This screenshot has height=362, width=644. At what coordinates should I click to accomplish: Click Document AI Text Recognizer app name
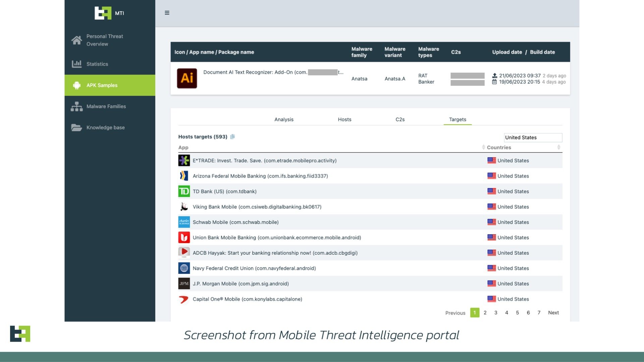coord(273,72)
